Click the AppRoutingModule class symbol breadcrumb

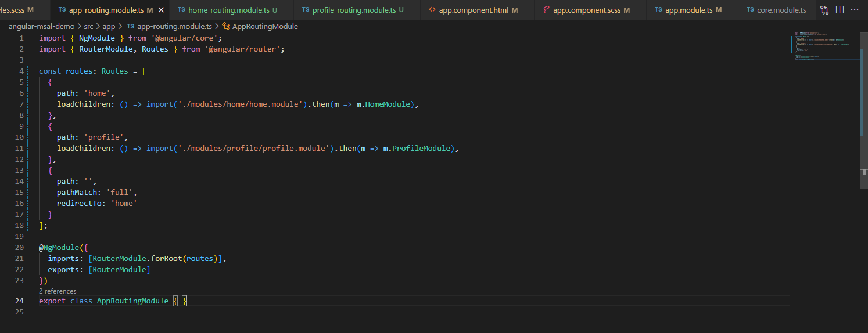coord(264,27)
